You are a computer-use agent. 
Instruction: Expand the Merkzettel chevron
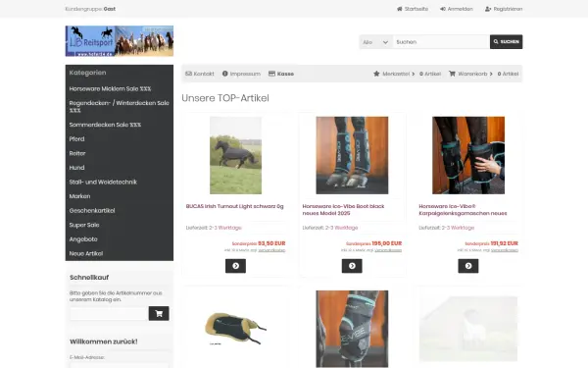414,74
